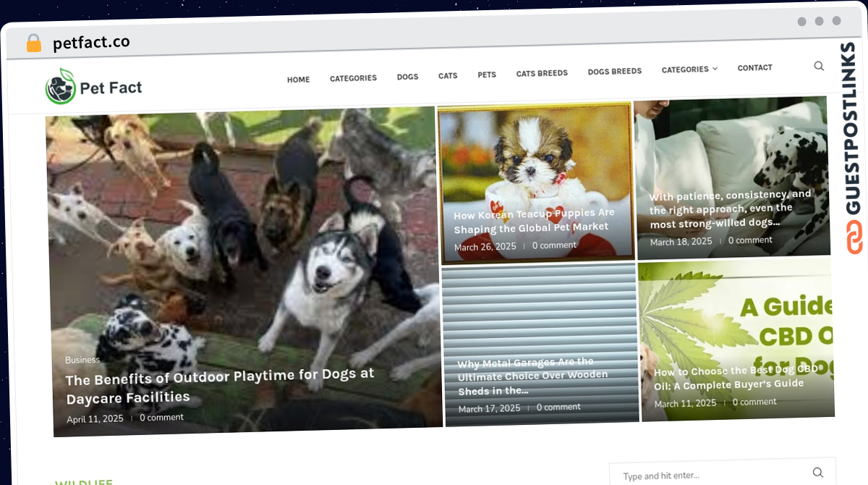This screenshot has height=485, width=868.
Task: Click '0 comment' under March 11, 2025 post
Action: point(754,402)
